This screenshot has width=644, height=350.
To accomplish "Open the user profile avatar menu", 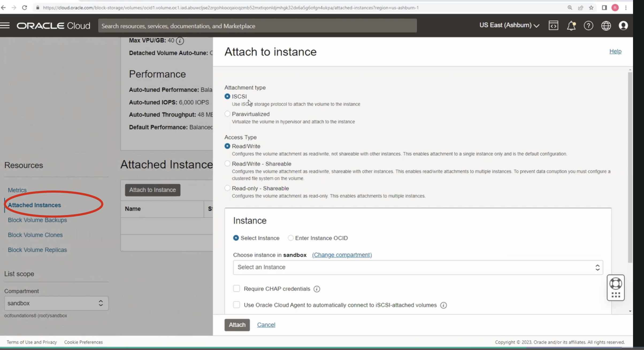I will 623,26.
